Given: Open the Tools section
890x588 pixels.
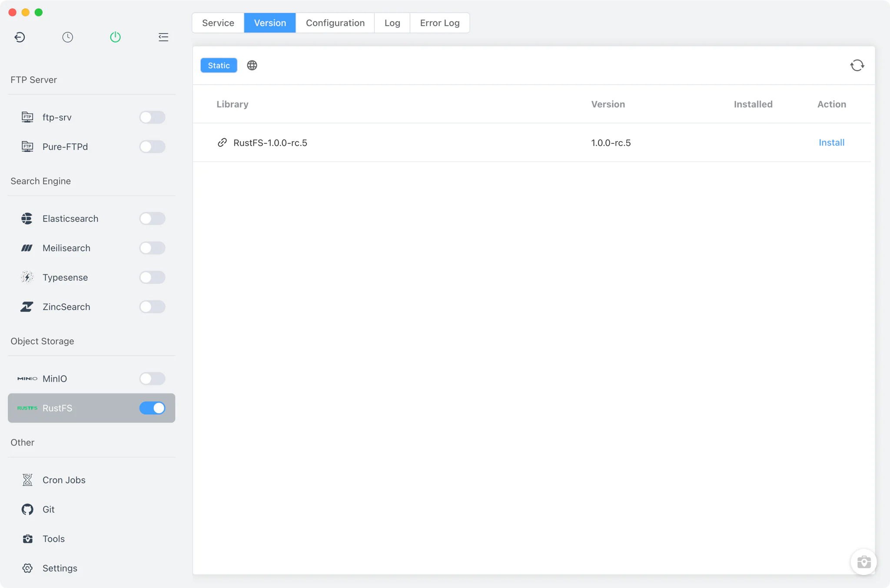Looking at the screenshot, I should click(x=91, y=539).
